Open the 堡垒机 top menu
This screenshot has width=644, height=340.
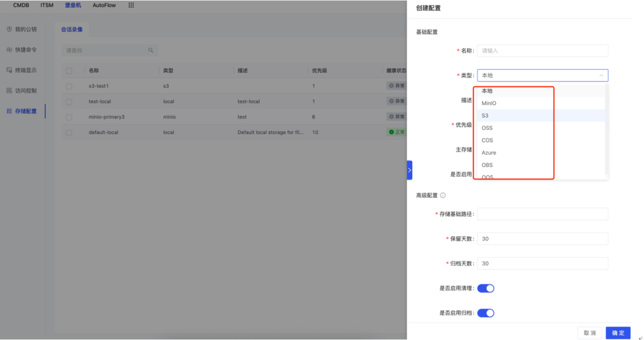tap(73, 5)
